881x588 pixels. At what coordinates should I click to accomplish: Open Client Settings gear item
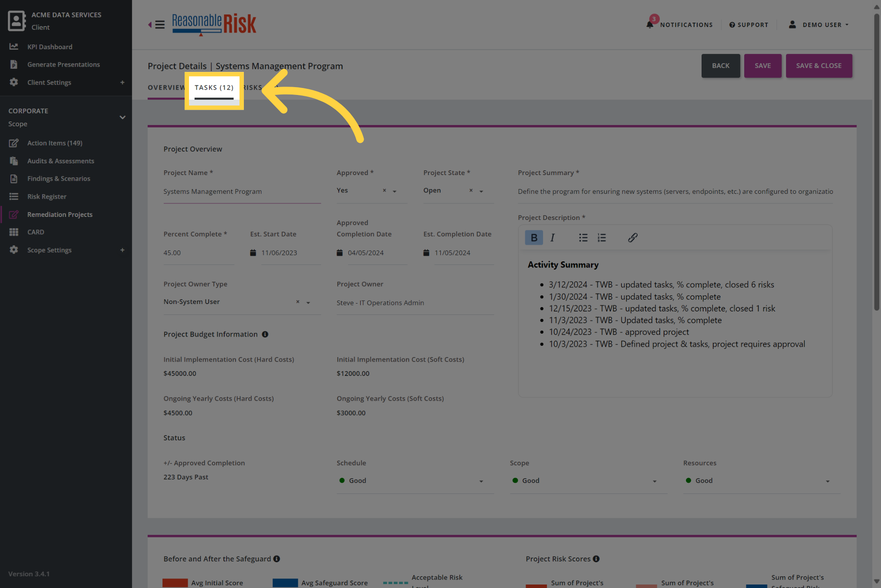click(49, 82)
